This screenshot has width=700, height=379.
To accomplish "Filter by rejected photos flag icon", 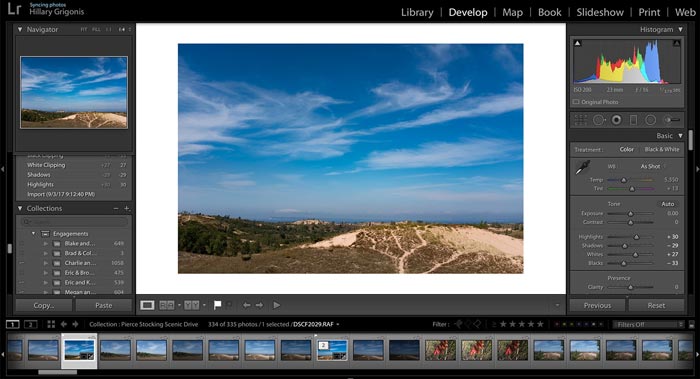I will [477, 324].
